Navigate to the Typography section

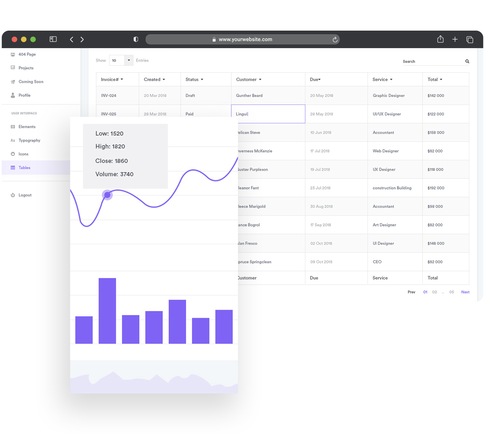30,140
